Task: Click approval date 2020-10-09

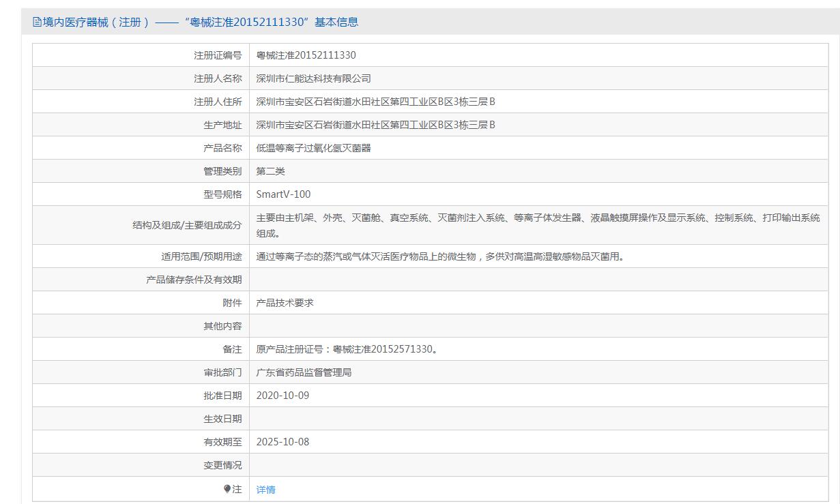Action: click(x=283, y=396)
